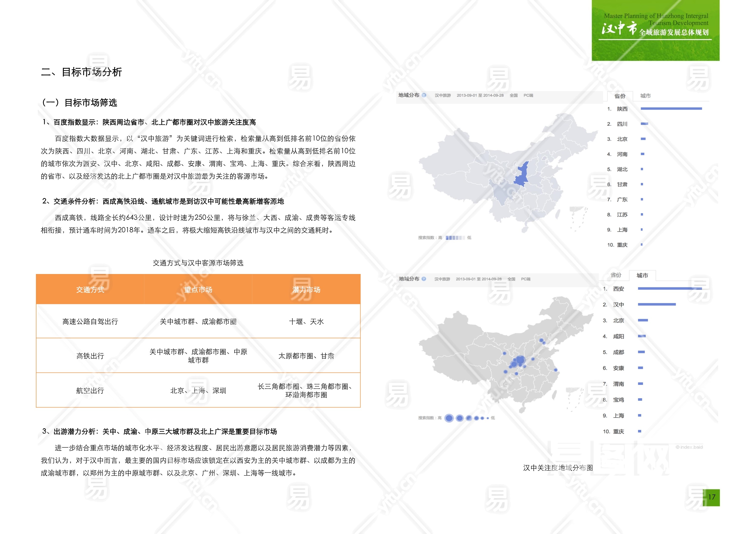This screenshot has width=756, height=534.
Task: Click the help icon in the lower 地域分布 chart
Action: click(424, 279)
